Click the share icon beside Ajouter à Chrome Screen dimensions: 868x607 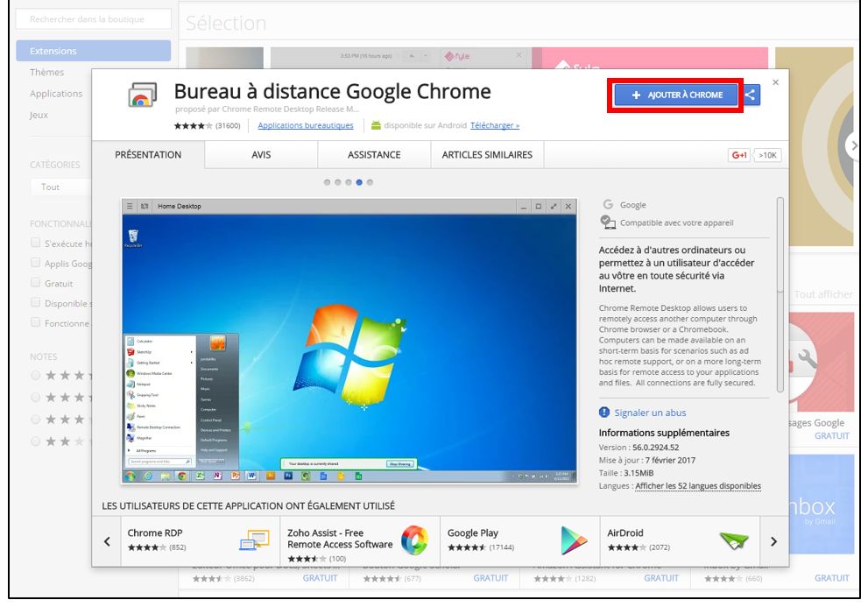click(x=751, y=95)
